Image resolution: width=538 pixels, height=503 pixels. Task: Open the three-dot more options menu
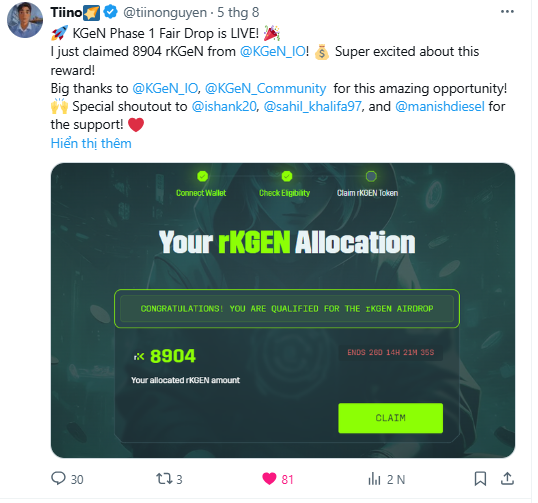click(507, 12)
